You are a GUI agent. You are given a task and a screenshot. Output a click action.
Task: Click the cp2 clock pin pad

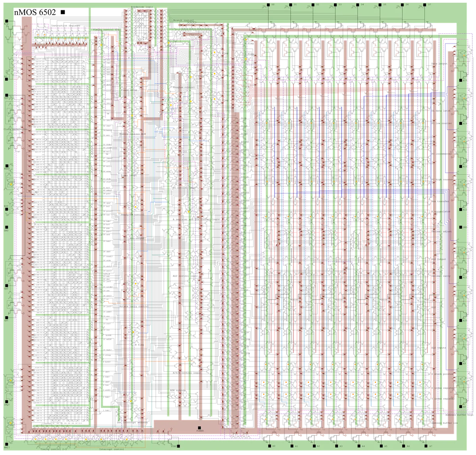tap(6, 285)
